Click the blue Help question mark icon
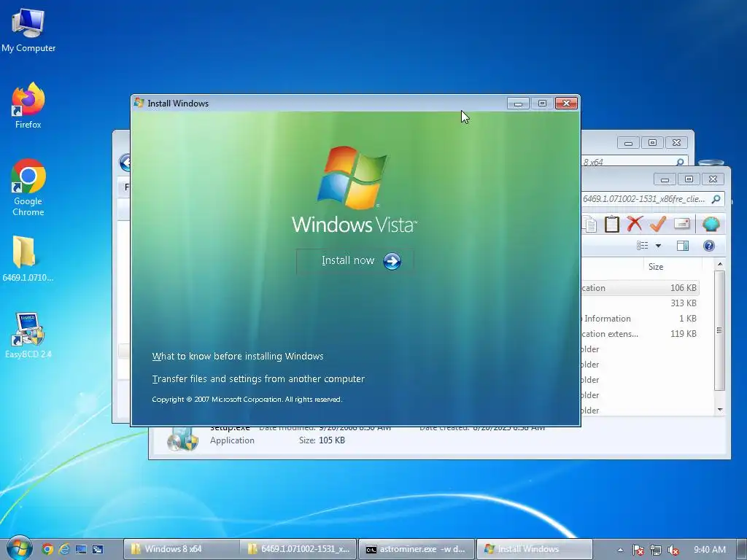Image resolution: width=747 pixels, height=560 pixels. click(709, 246)
